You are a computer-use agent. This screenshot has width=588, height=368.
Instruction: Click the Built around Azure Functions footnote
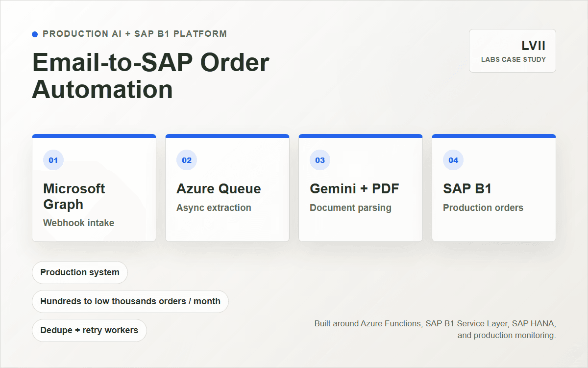click(435, 330)
